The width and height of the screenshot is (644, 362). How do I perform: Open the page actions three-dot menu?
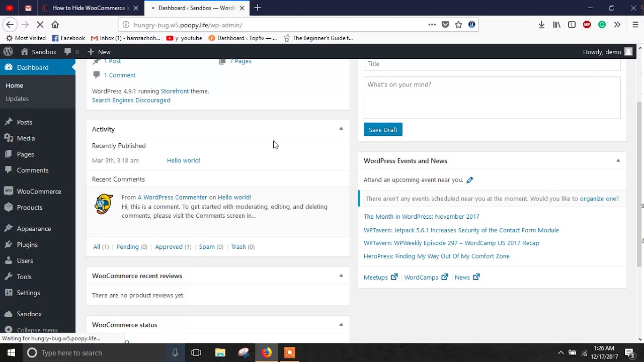(x=432, y=25)
